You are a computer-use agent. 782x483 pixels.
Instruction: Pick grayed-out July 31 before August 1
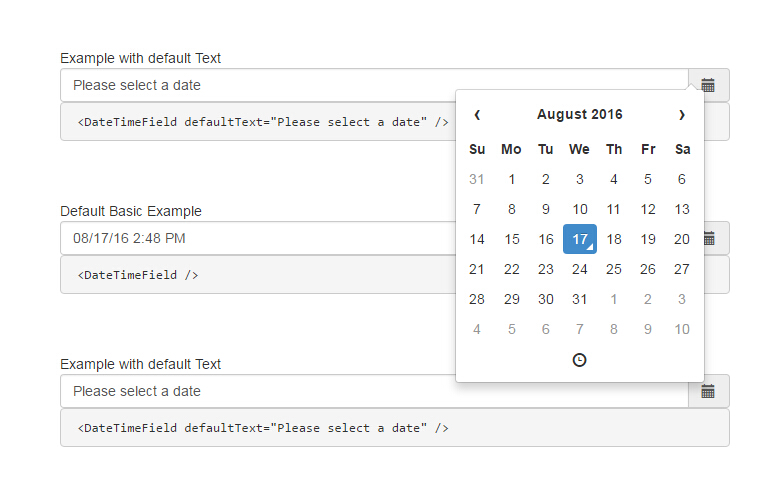[477, 180]
